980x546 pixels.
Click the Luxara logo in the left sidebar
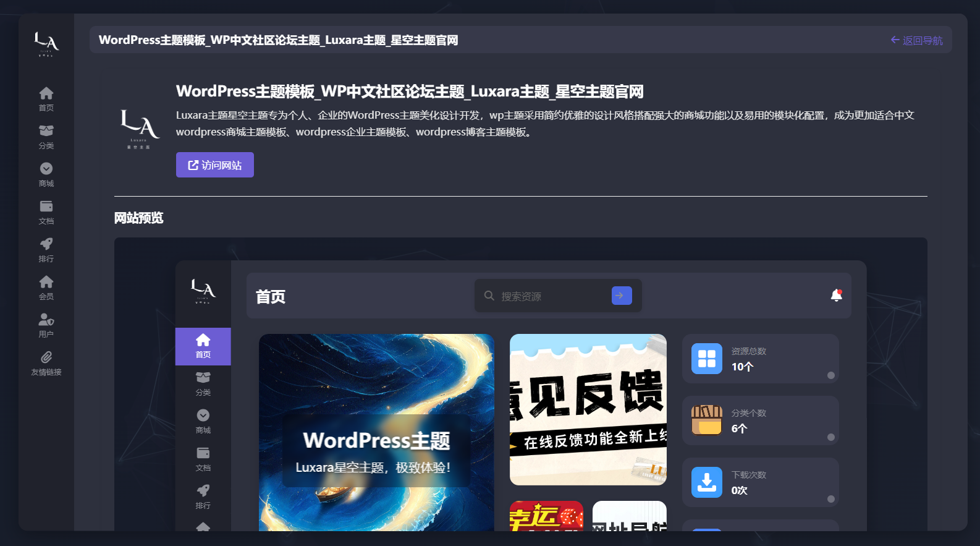coord(46,45)
